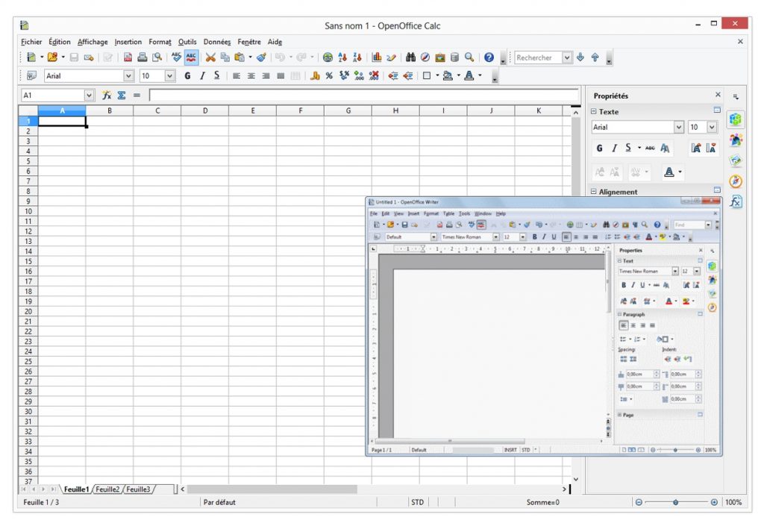Open the sidebar Arial font dropdown
764x532 pixels.
pos(679,127)
